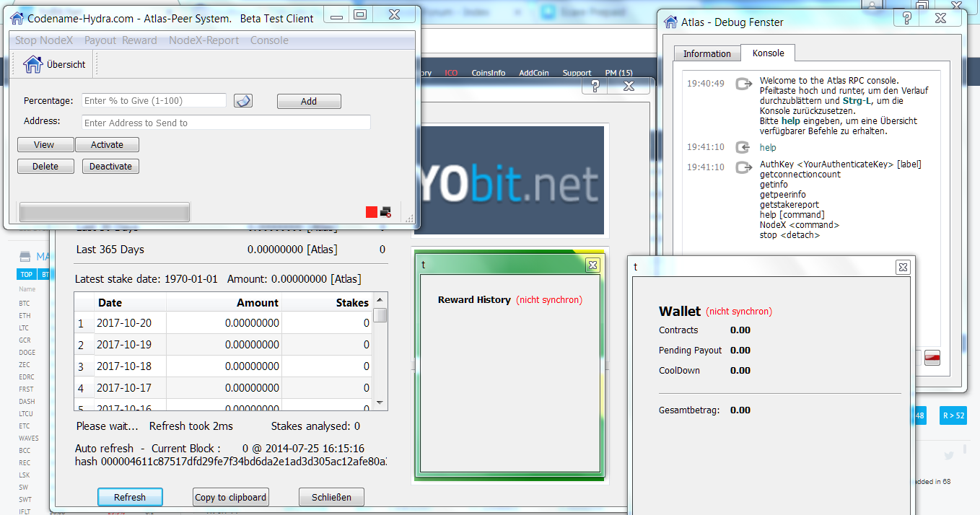Viewport: 980px width, 515px height.
Task: Switch to the Information tab in Debug Fenster
Action: (707, 54)
